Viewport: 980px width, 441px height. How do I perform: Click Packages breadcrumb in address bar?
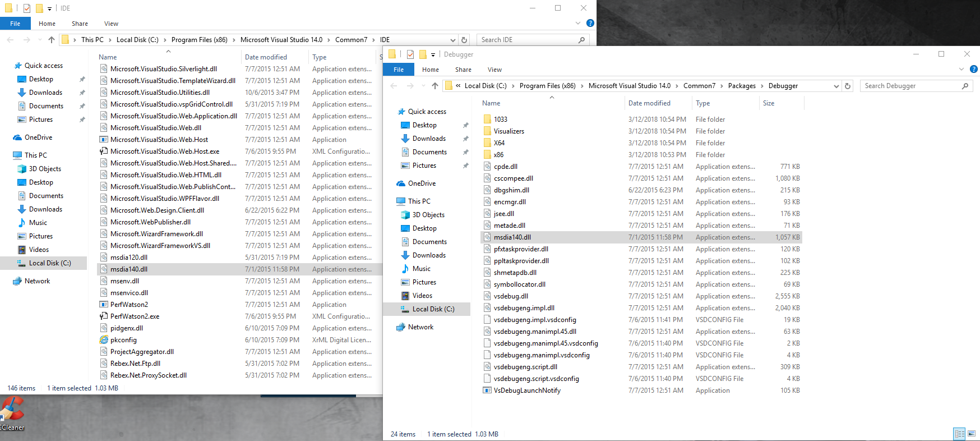click(x=742, y=86)
